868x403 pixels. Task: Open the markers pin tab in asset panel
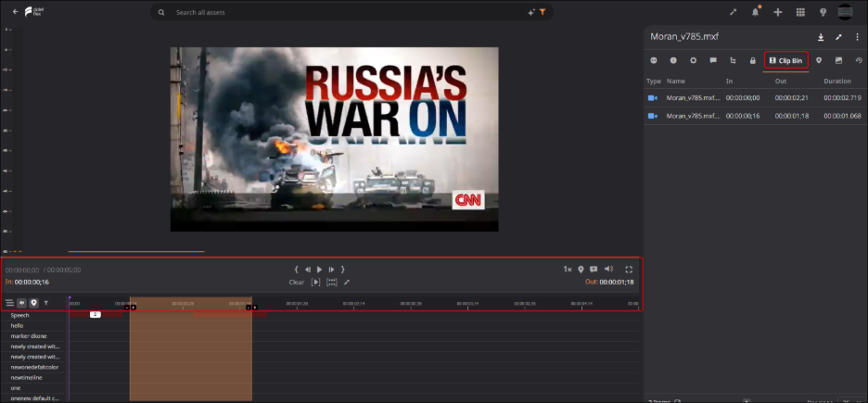[819, 60]
